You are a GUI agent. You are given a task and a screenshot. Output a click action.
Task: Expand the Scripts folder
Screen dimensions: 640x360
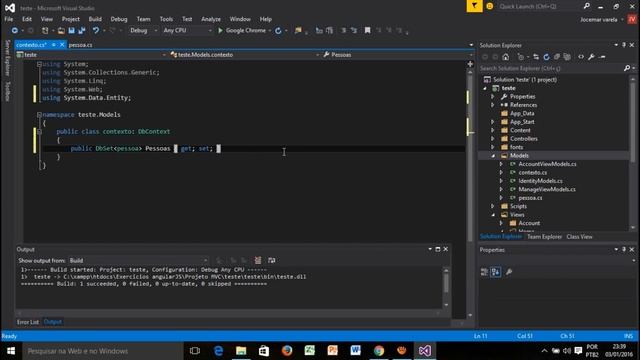(493, 206)
